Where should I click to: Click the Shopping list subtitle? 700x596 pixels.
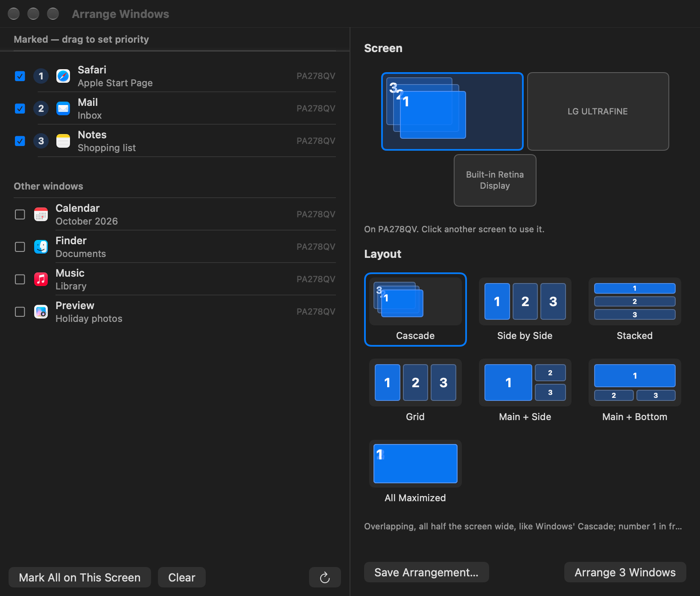(x=107, y=148)
